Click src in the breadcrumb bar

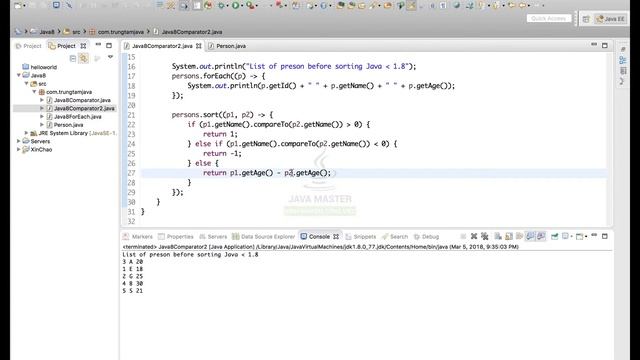[76, 31]
